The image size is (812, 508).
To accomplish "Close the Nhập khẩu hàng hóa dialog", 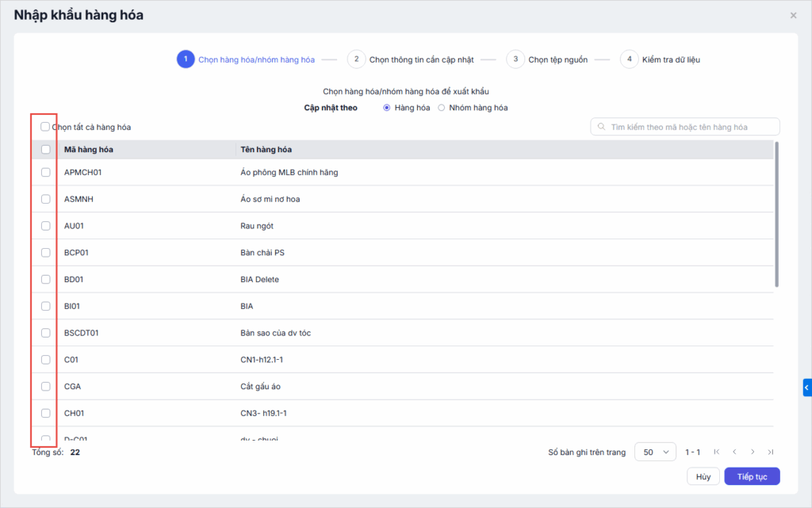I will (793, 15).
